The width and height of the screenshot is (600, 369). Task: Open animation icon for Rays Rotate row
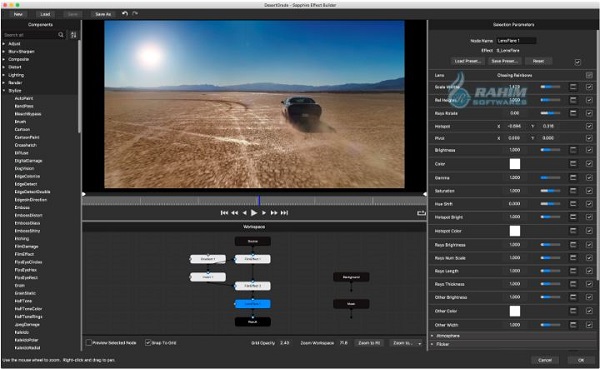[x=573, y=113]
